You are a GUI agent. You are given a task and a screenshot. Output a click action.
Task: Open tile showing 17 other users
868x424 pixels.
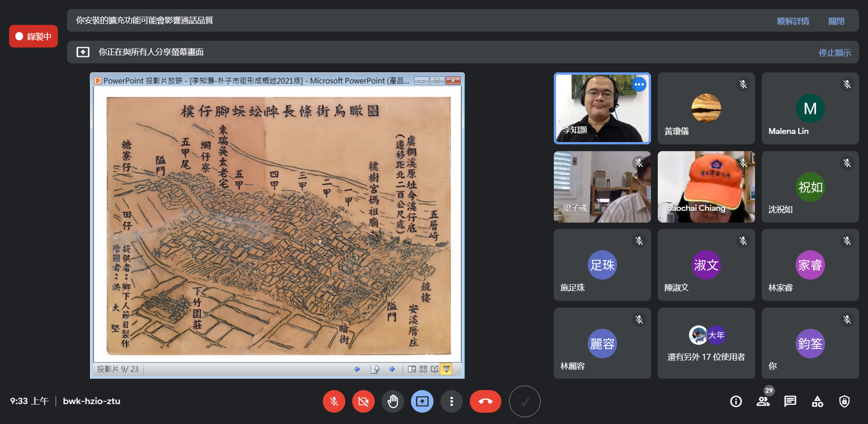click(706, 343)
